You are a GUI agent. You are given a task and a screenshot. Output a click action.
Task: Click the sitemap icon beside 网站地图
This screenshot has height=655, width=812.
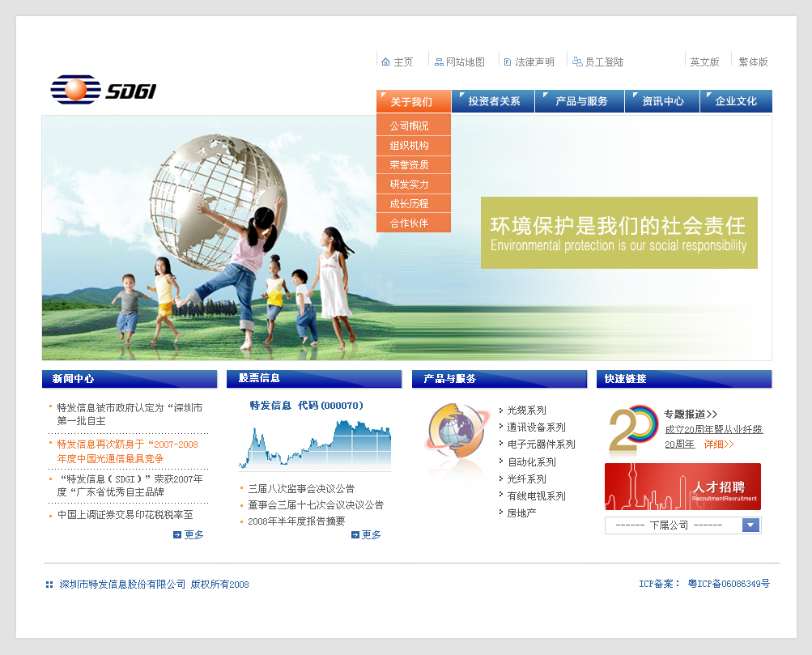pos(439,62)
